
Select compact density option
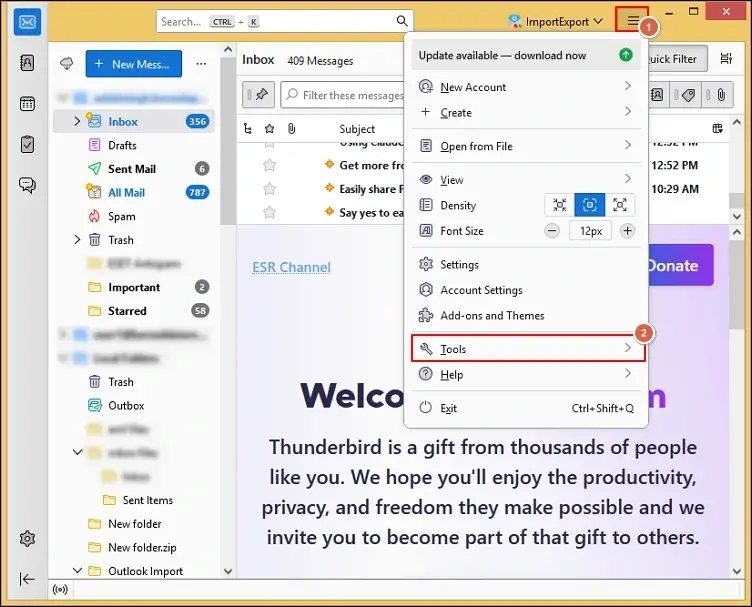pos(560,205)
